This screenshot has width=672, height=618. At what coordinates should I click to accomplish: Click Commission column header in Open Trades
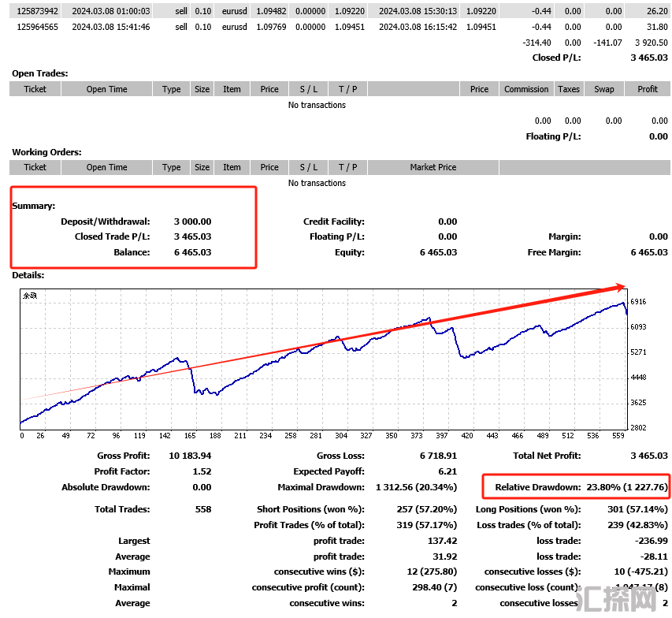(526, 89)
